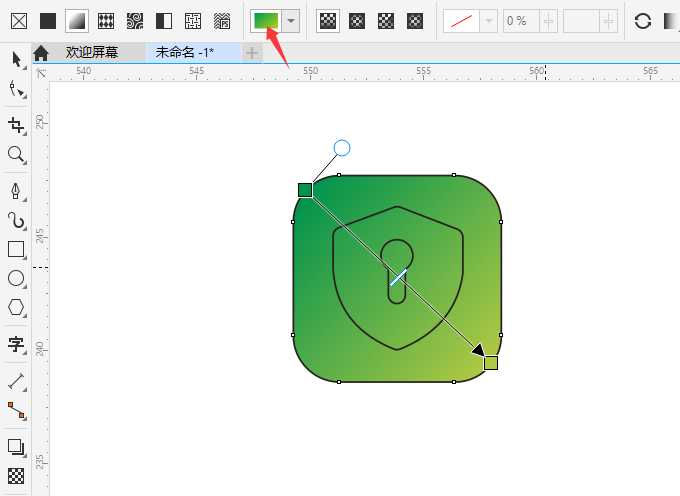Click the round blue gradient skew handle

(x=342, y=148)
